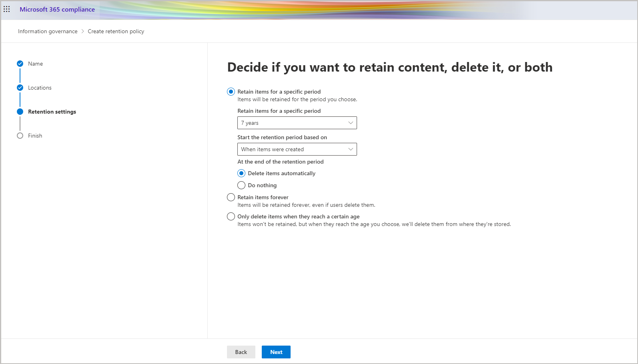Open the When items were created dropdown

(x=297, y=149)
